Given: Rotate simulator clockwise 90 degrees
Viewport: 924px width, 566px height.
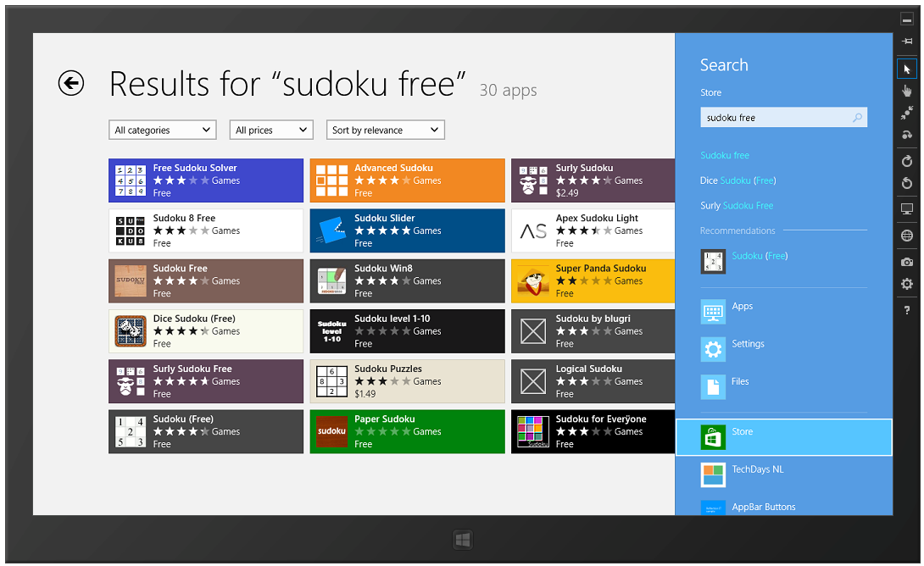Looking at the screenshot, I should click(x=906, y=161).
